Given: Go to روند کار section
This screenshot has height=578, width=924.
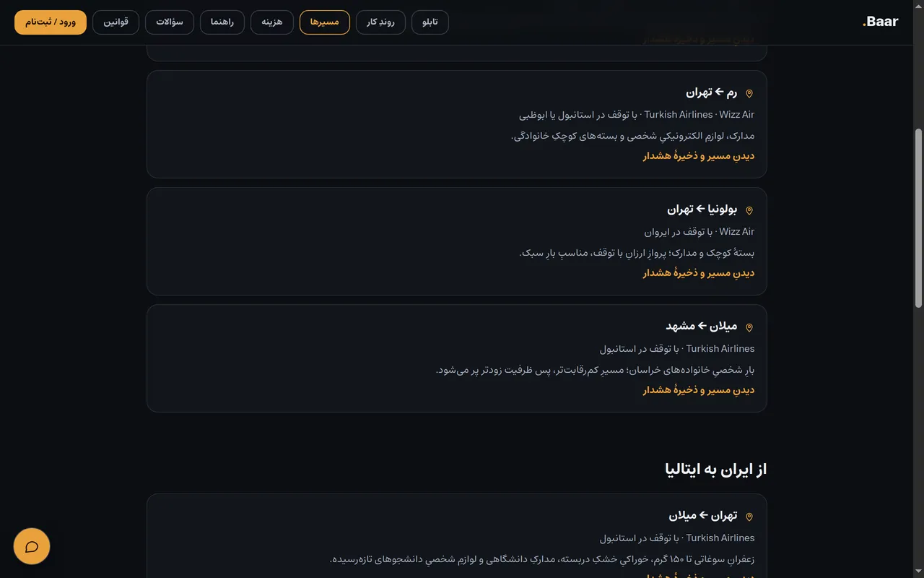Looking at the screenshot, I should click(380, 22).
